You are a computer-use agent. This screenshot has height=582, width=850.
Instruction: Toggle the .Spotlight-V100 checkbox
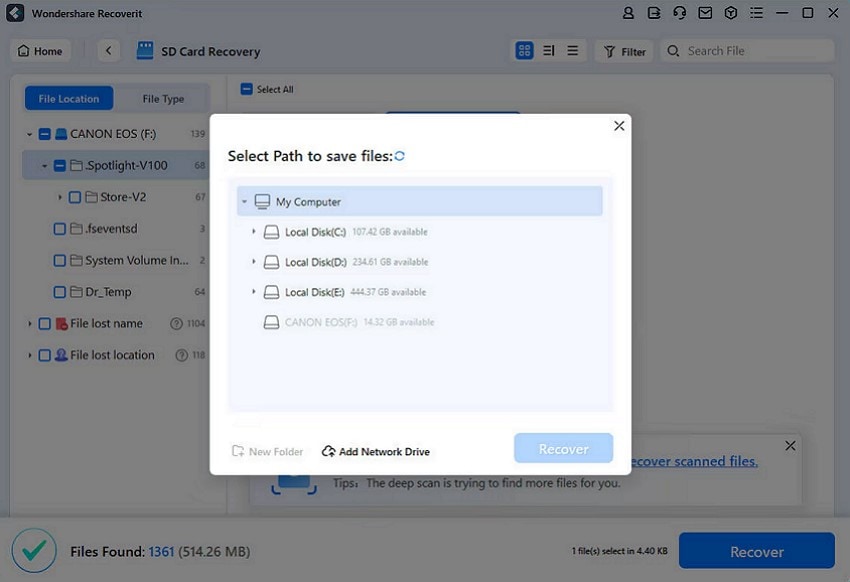(x=60, y=165)
